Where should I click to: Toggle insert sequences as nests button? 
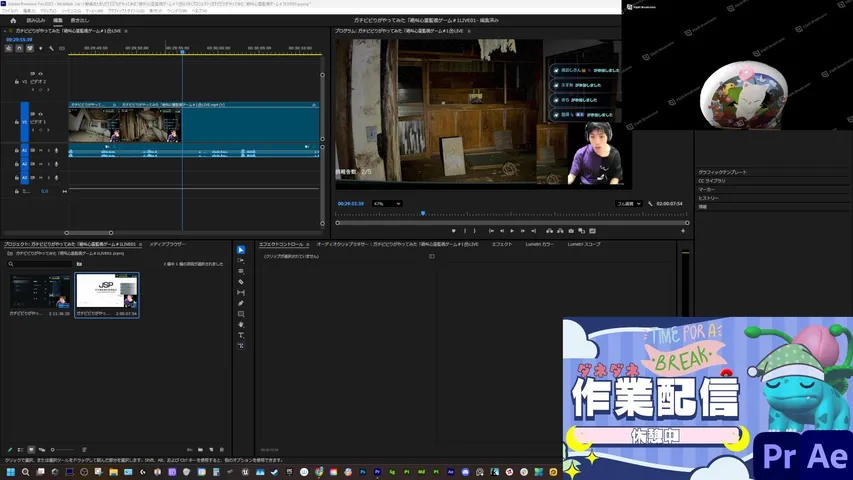(9, 48)
